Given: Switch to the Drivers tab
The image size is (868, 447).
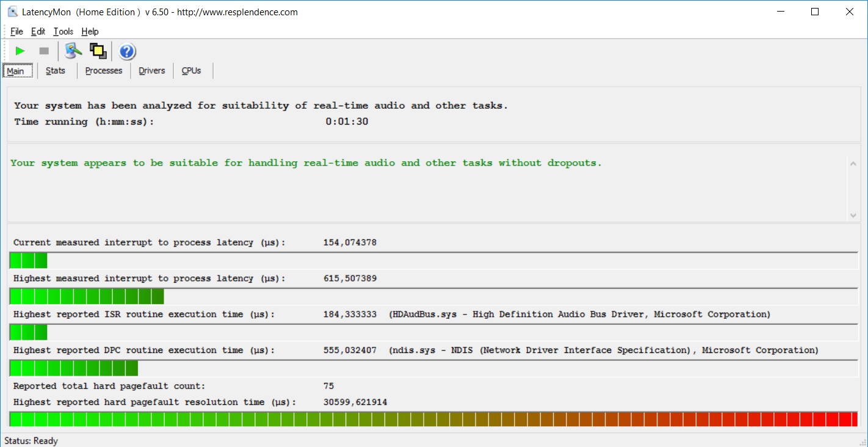Looking at the screenshot, I should [x=152, y=71].
